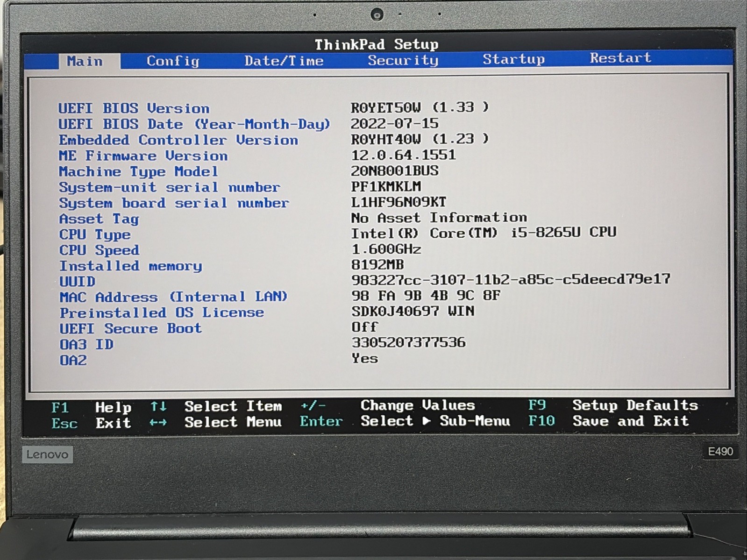747x560 pixels.
Task: Click the F9 Setup Defaults hint
Action: (613, 405)
